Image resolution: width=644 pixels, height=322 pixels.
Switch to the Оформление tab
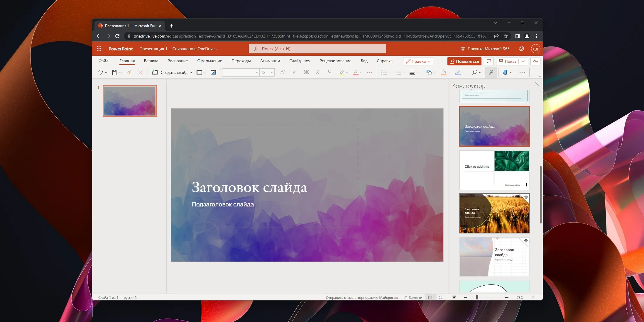209,61
